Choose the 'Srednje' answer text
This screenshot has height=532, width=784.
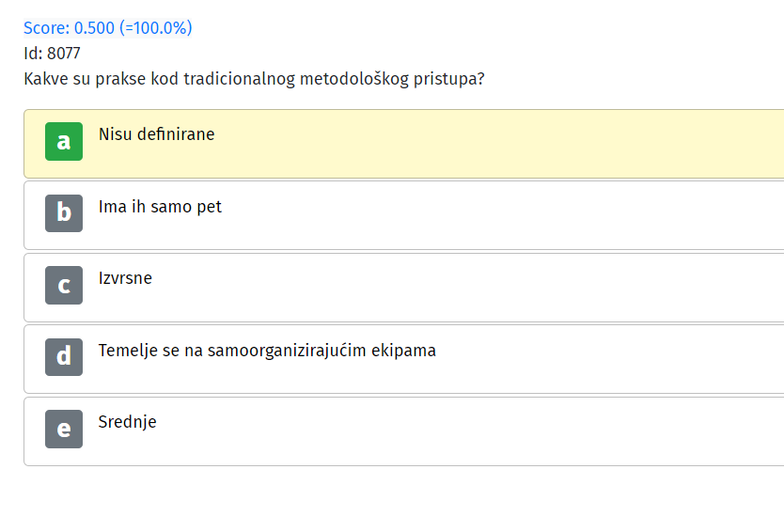coord(128,422)
